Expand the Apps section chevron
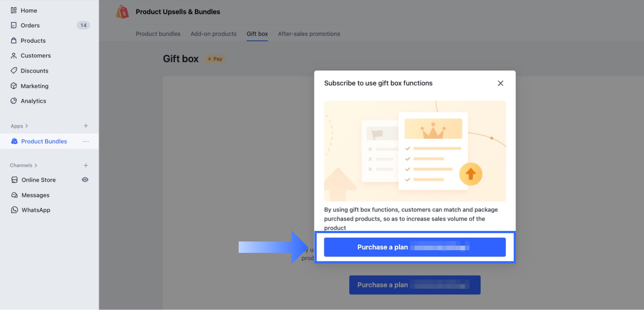The image size is (644, 310). coord(27,126)
